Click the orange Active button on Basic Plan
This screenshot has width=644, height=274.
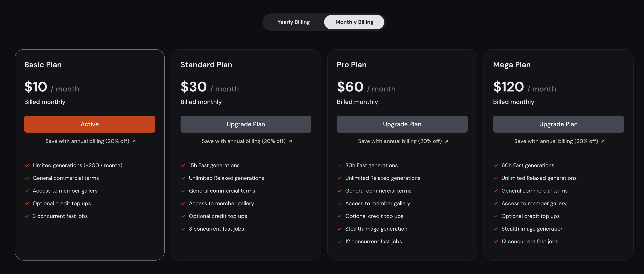pos(89,124)
